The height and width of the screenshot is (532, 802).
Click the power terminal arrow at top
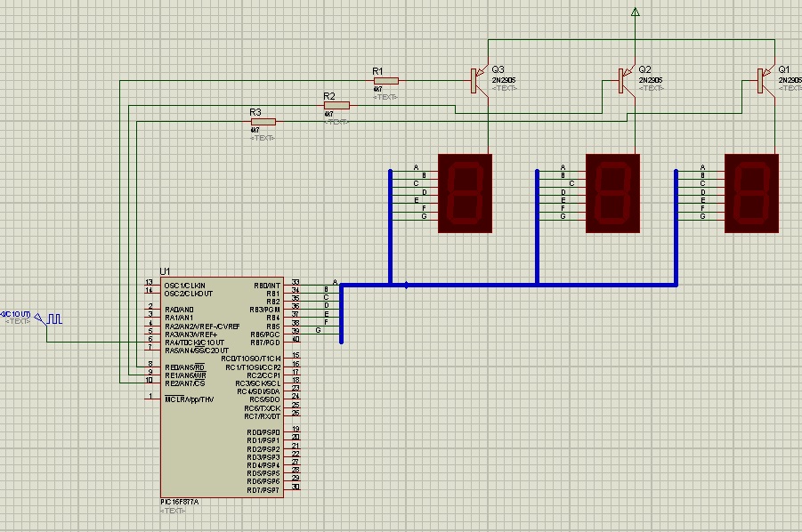click(635, 12)
